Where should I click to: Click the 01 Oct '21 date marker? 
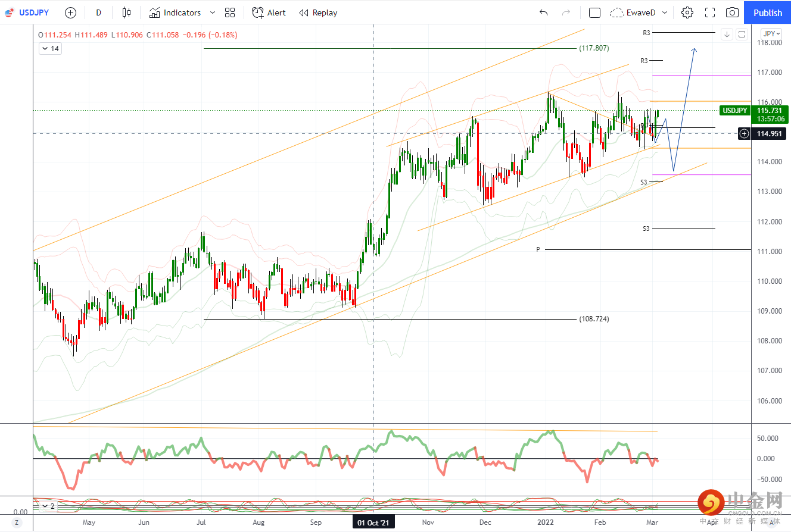tap(373, 522)
